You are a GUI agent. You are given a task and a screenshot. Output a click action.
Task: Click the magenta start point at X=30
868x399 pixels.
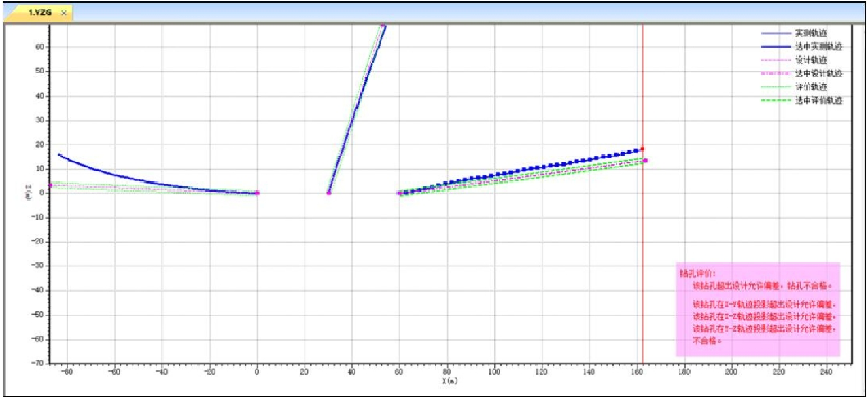pyautogui.click(x=329, y=193)
